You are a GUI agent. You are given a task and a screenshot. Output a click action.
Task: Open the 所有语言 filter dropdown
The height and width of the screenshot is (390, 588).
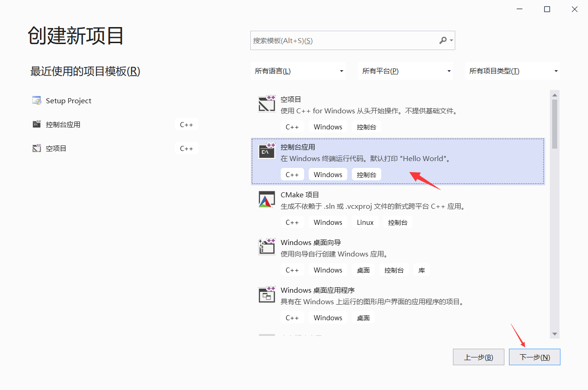pos(299,71)
